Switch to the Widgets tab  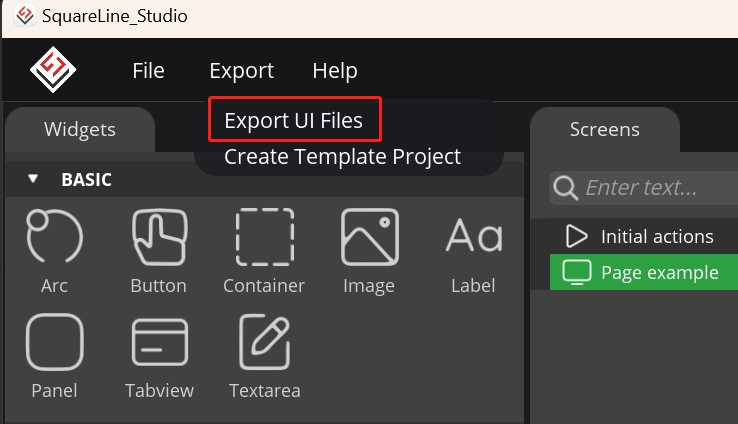click(80, 129)
